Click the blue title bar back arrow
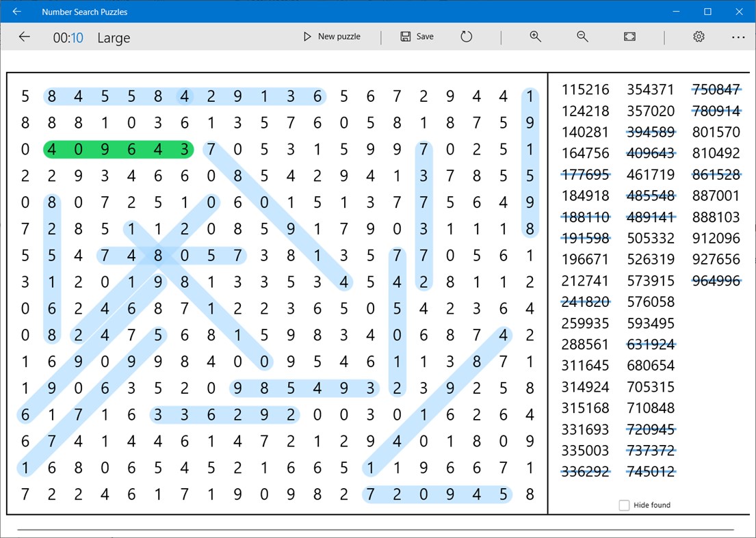The height and width of the screenshot is (538, 756). [x=16, y=11]
